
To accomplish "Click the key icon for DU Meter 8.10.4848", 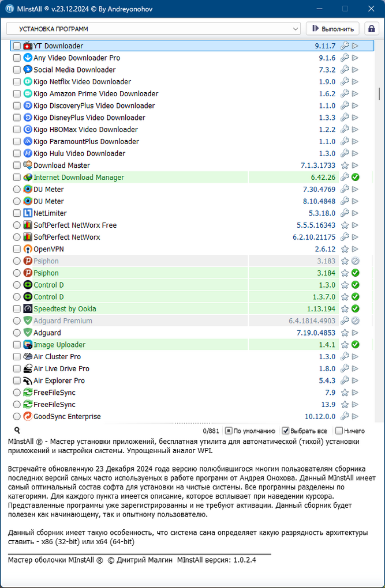I will 345,201.
